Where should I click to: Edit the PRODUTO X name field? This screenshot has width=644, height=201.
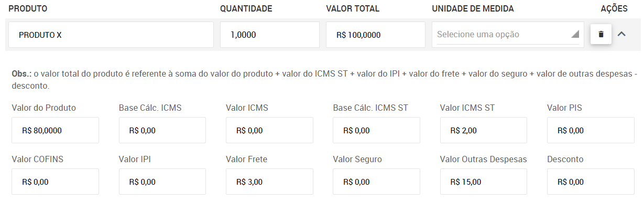[111, 35]
